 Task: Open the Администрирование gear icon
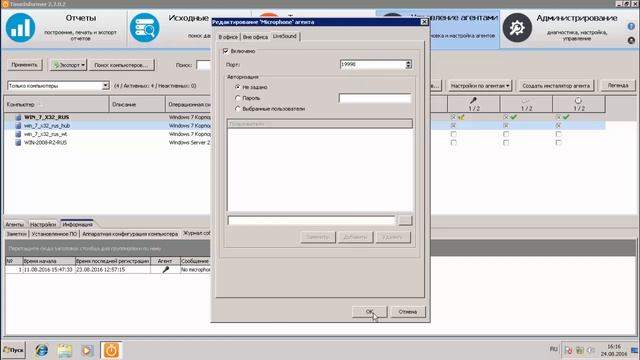[517, 28]
